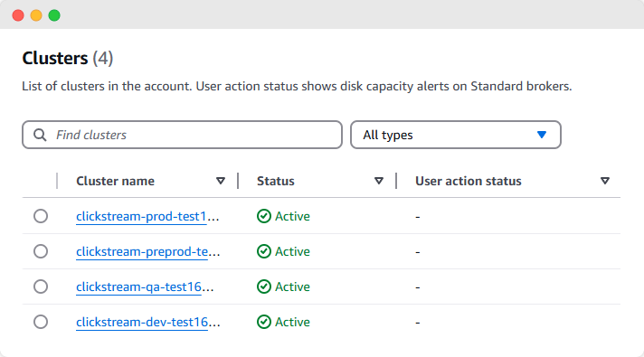Click Active status check icon for clickstream-qa-test16
The width and height of the screenshot is (644, 357).
[x=264, y=287]
